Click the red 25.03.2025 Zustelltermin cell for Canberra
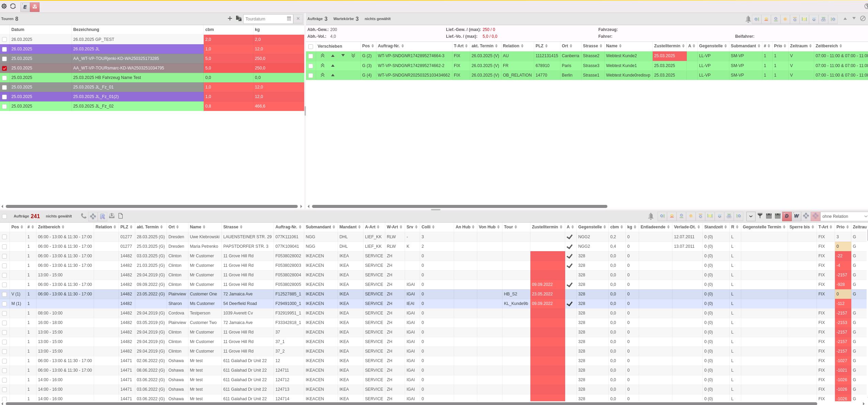Image resolution: width=868 pixels, height=405 pixels. [x=669, y=56]
